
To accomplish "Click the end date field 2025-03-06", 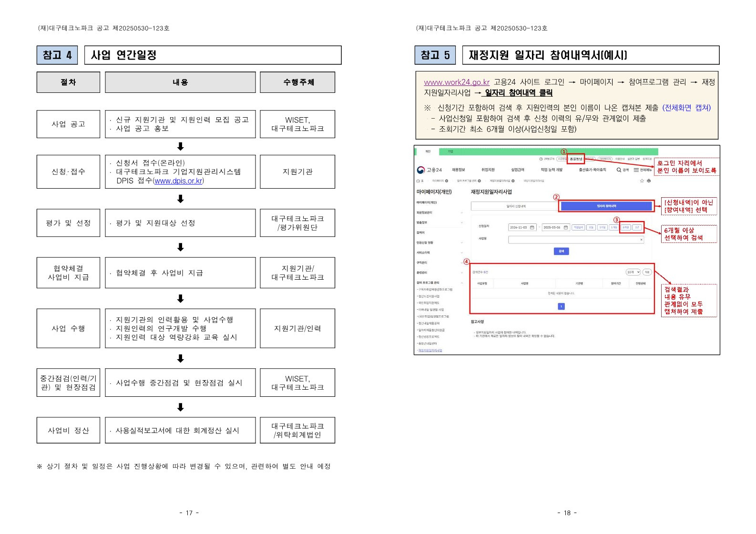I will [x=556, y=227].
